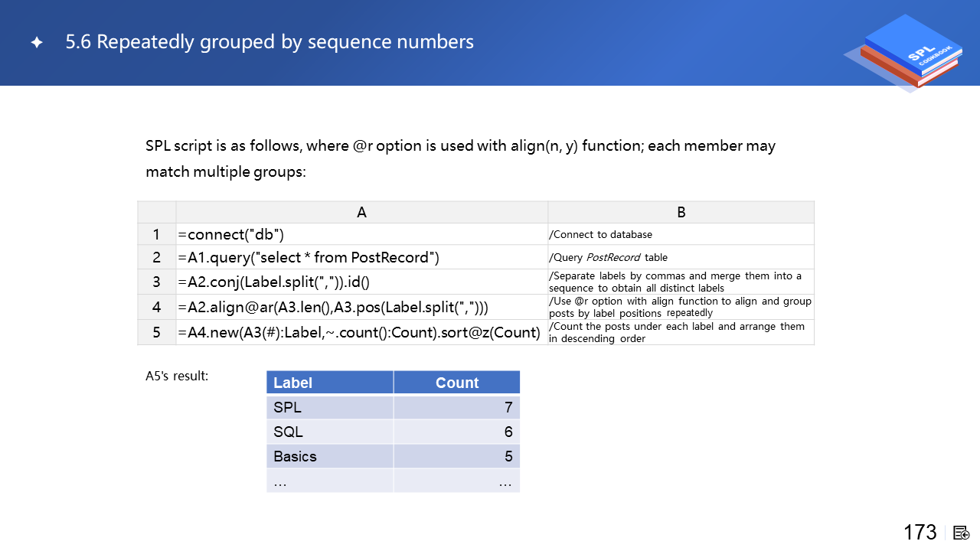The width and height of the screenshot is (980, 551).
Task: Select the A2.align@ar formula cell
Action: [x=361, y=308]
